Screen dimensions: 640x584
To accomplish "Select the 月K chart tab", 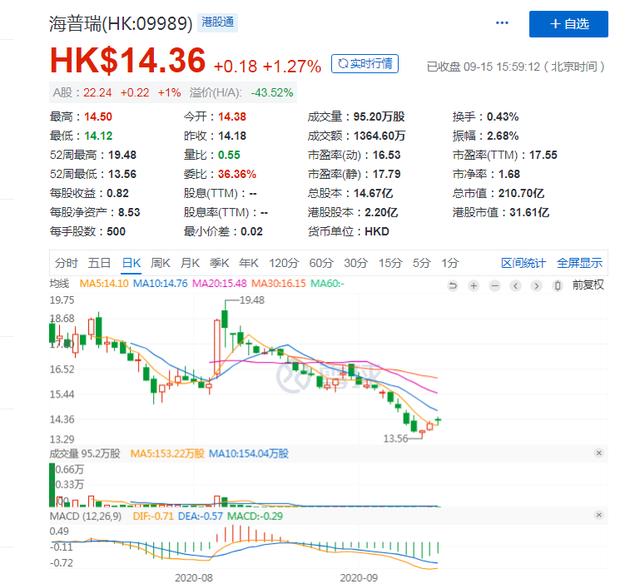I will pos(190,263).
